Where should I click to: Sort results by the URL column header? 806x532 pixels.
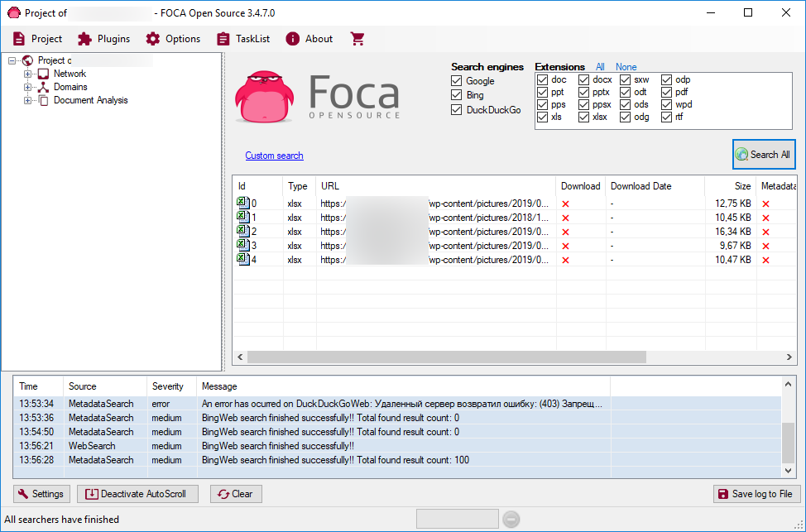(436, 186)
